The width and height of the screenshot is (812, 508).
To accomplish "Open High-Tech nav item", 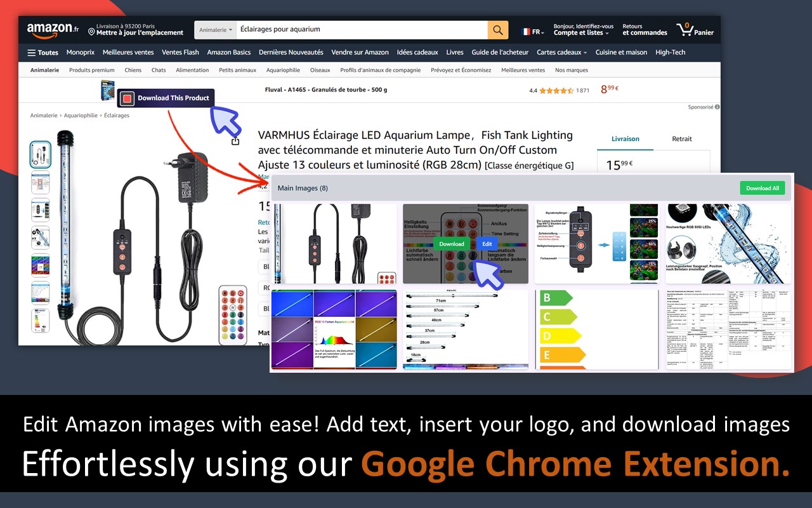I will (x=671, y=53).
